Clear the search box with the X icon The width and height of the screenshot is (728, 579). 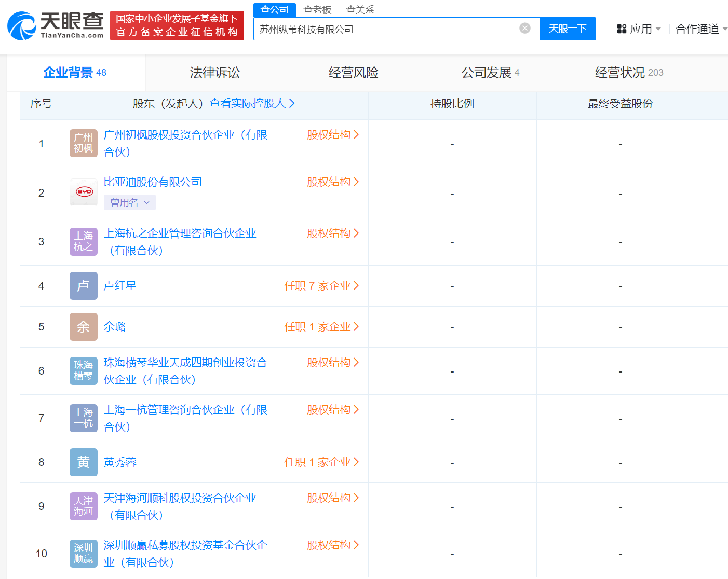click(x=525, y=28)
